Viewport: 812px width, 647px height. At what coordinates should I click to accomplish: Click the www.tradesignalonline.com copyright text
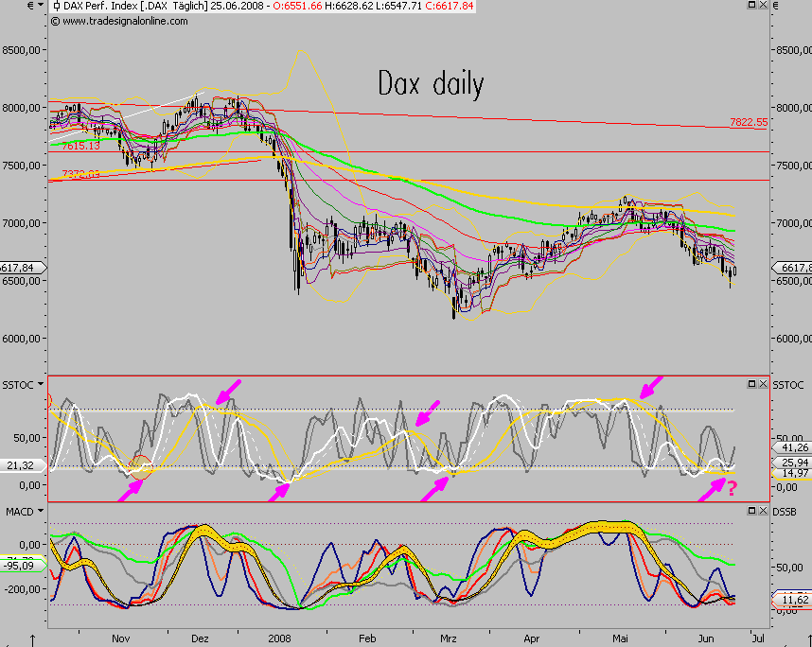[x=119, y=21]
